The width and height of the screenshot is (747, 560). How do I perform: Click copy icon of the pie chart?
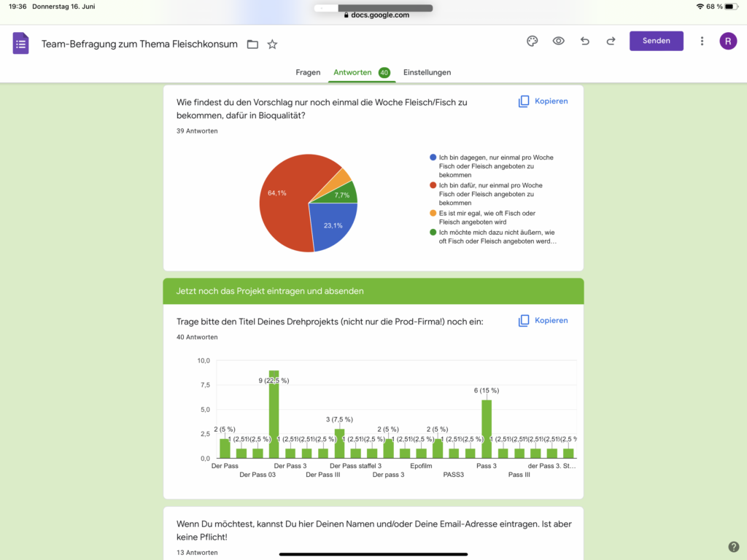tap(524, 101)
